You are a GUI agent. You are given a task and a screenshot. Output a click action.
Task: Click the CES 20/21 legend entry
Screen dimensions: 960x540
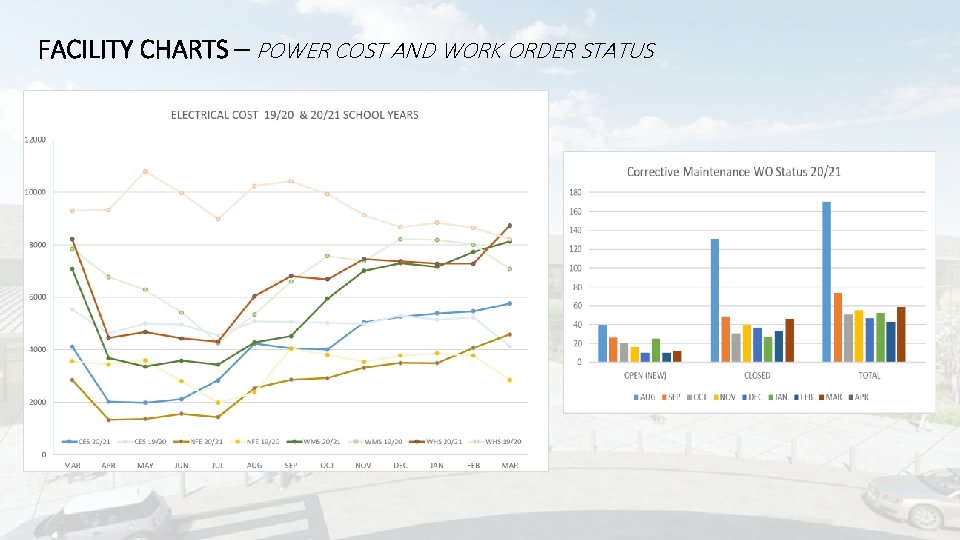[x=86, y=441]
